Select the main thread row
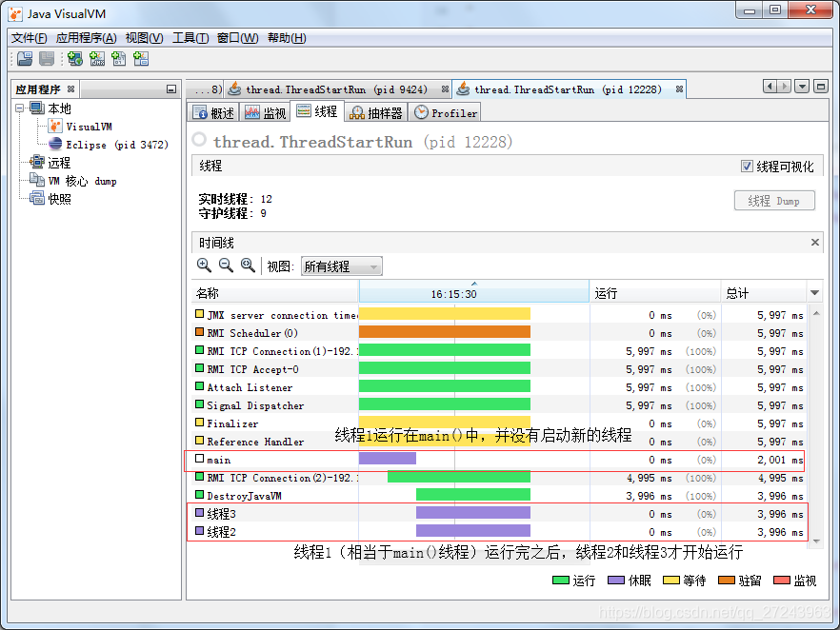Image resolution: width=840 pixels, height=630 pixels. [x=499, y=460]
